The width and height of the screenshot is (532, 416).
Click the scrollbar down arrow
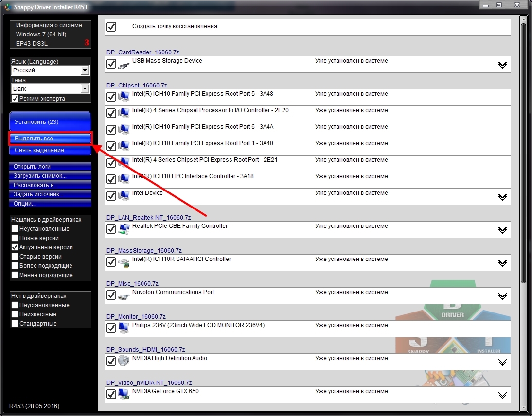pos(524,407)
